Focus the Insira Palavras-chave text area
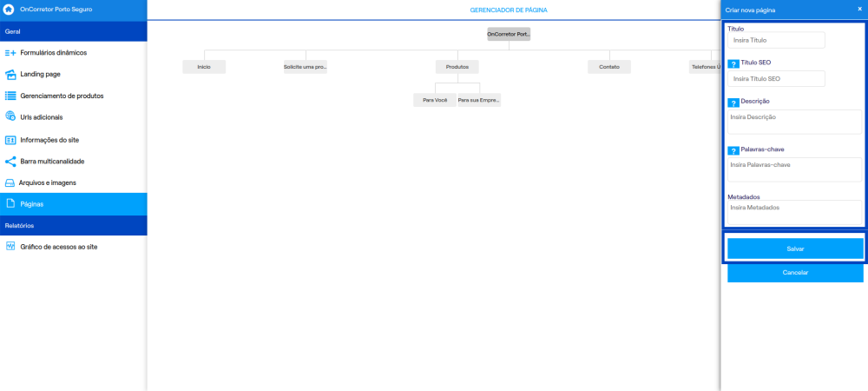Viewport: 868px width, 391px height. [794, 169]
